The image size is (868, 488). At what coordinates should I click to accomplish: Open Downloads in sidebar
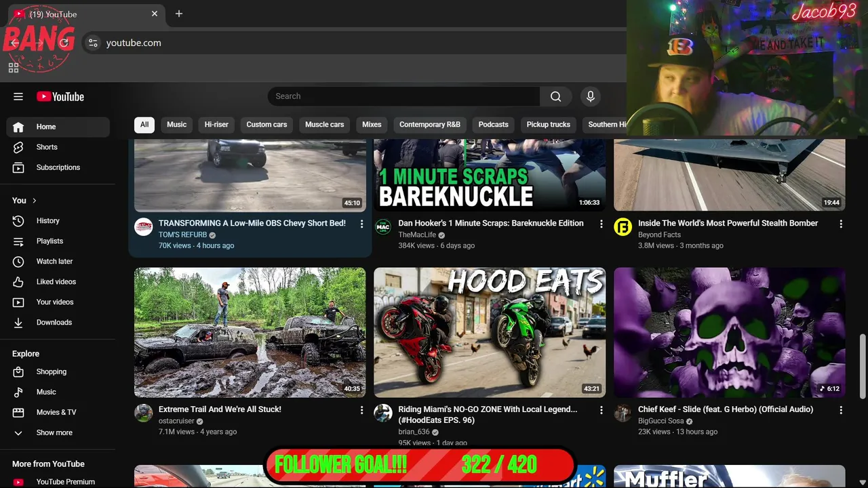click(58, 323)
